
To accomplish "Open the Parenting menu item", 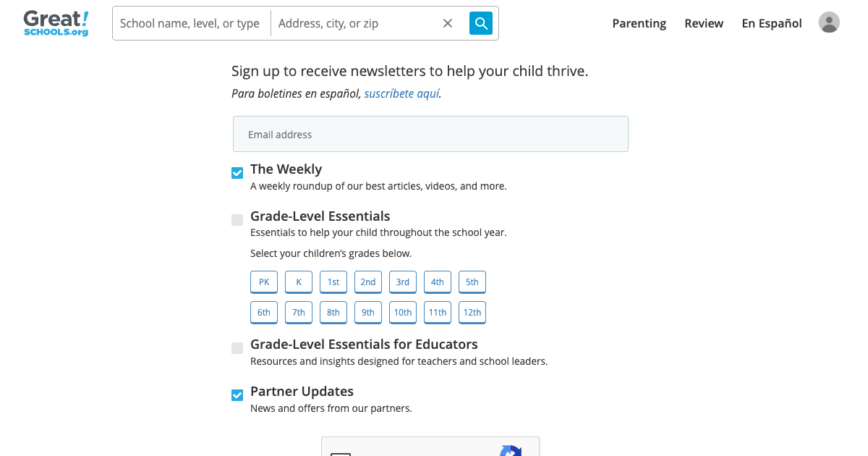I will click(639, 23).
